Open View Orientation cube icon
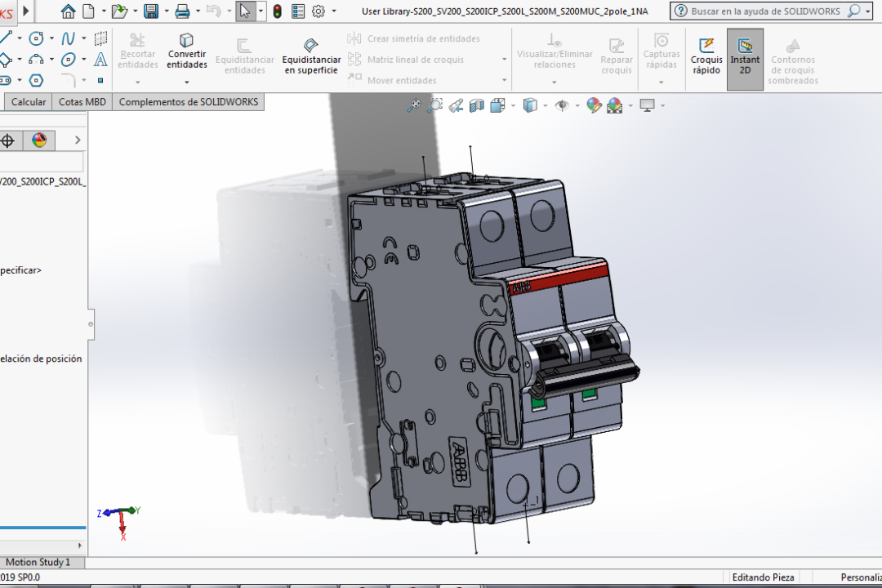The height and width of the screenshot is (588, 882). click(x=497, y=105)
